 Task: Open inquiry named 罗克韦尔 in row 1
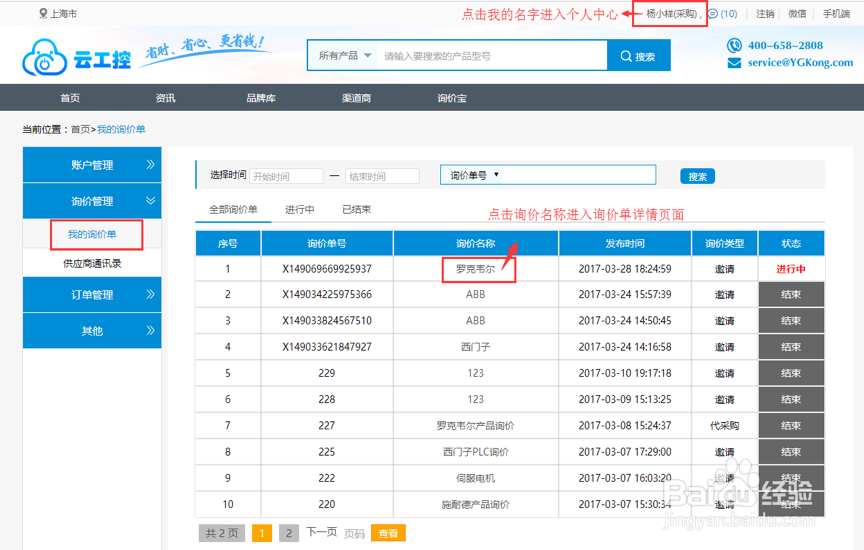point(476,269)
